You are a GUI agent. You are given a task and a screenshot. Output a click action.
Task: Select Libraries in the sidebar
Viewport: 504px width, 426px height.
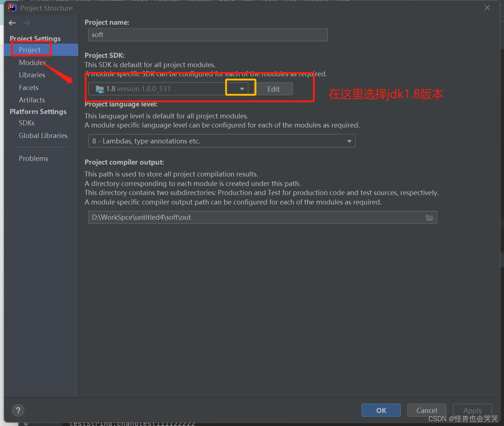(32, 75)
